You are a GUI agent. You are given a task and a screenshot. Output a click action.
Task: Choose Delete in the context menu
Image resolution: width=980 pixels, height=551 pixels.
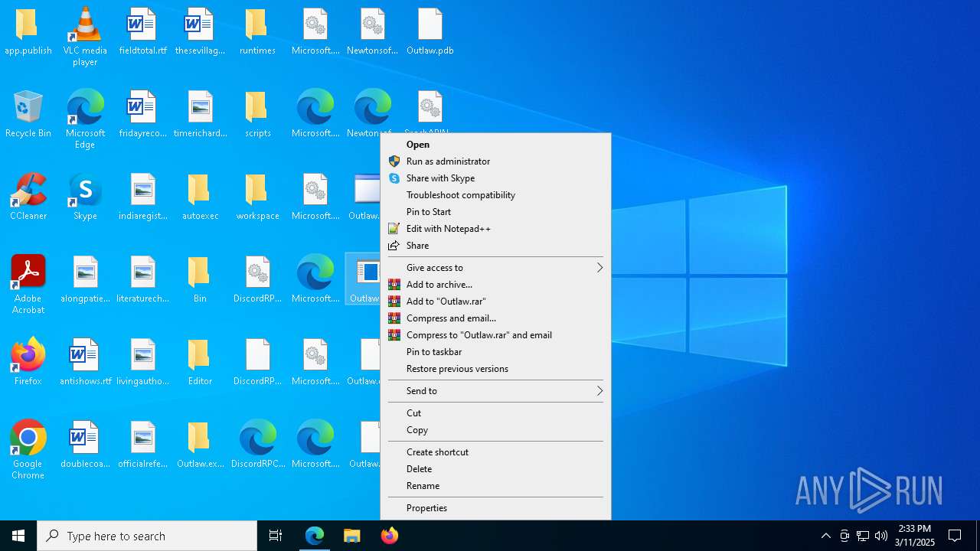coord(495,469)
